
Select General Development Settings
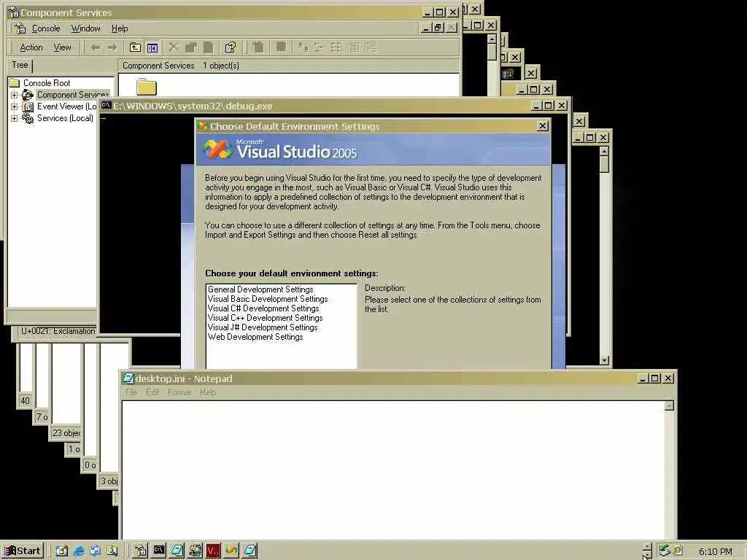260,289
